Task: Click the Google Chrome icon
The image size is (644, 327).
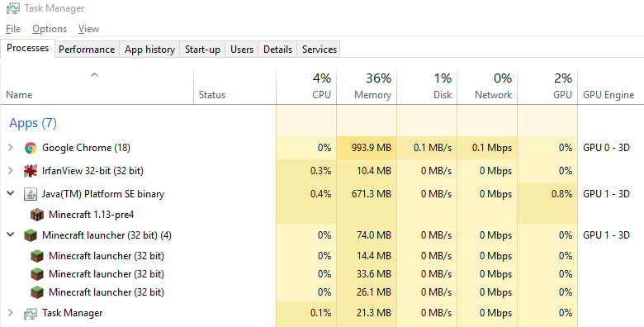Action: 31,148
